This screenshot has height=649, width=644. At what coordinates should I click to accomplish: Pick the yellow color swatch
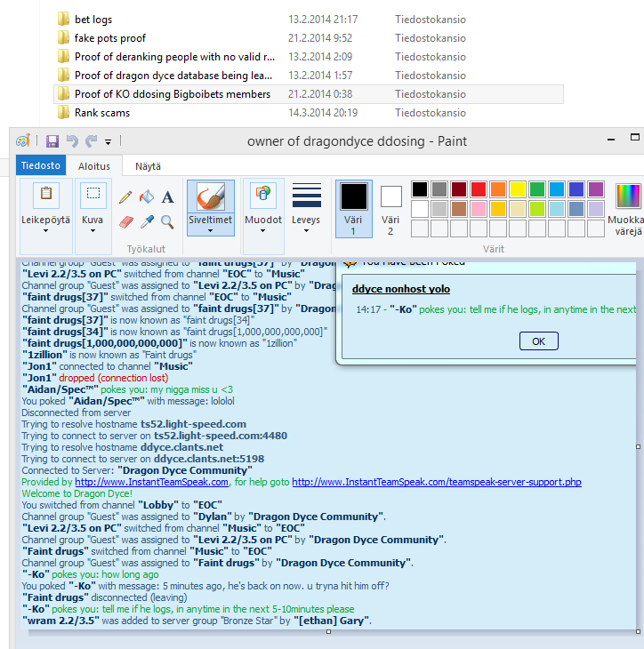click(518, 189)
